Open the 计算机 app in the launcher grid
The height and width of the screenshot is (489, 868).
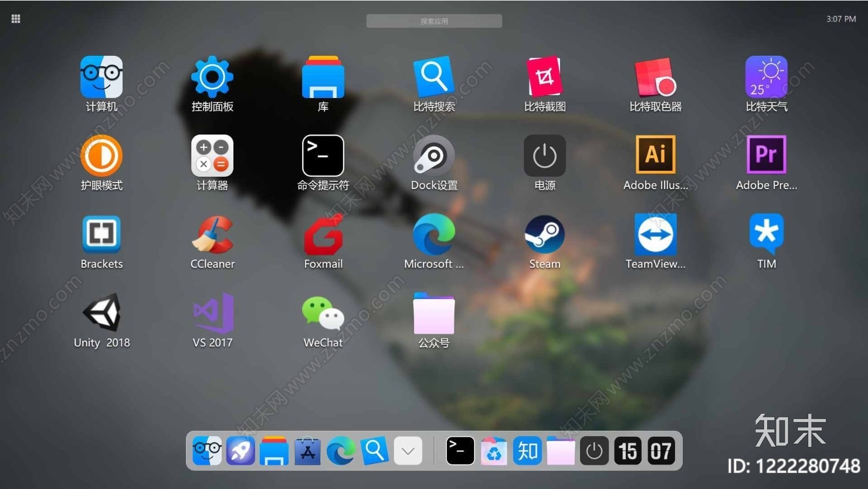[101, 77]
